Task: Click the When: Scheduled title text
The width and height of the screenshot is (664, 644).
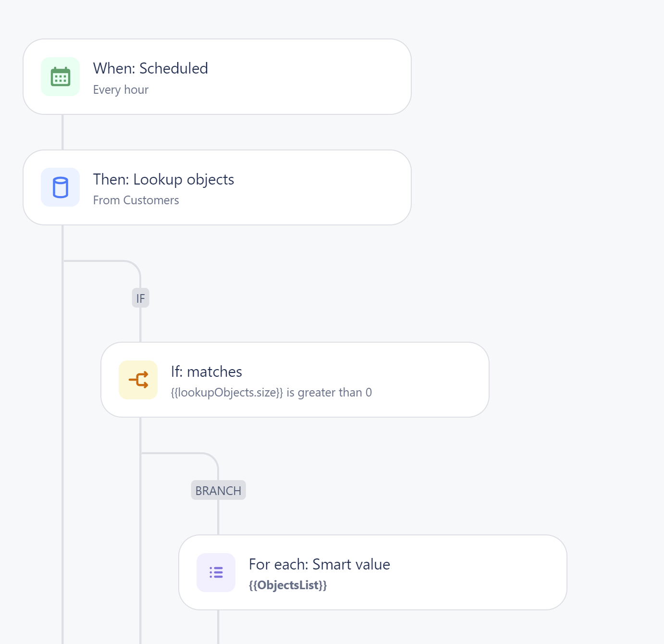Action: pyautogui.click(x=151, y=68)
